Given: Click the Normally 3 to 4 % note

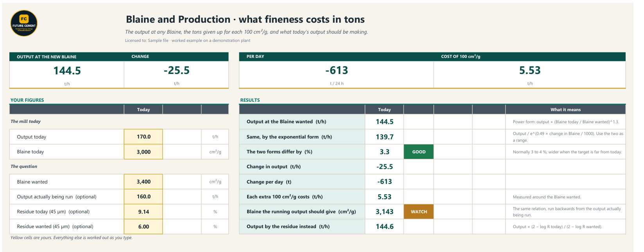Looking at the screenshot, I should point(567,152).
